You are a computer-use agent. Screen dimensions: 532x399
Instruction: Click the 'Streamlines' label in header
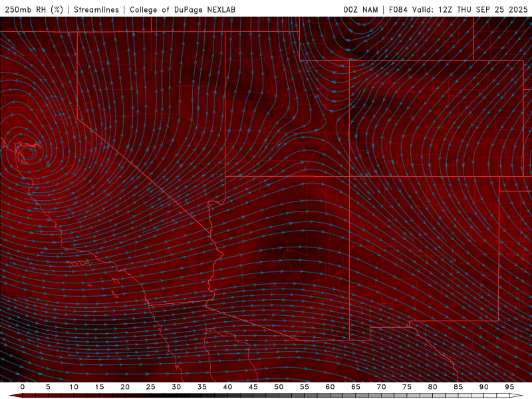(x=96, y=9)
